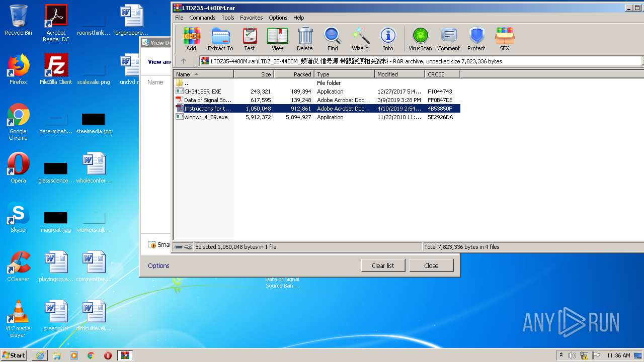This screenshot has width=644, height=362.
Task: Select winnwt_4_09.exe file row
Action: [x=317, y=117]
